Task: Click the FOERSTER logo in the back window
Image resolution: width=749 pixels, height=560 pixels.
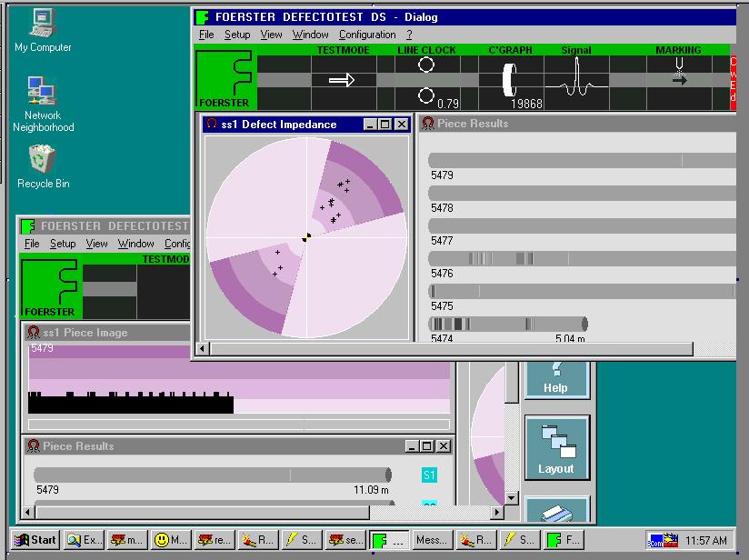Action: [50, 287]
